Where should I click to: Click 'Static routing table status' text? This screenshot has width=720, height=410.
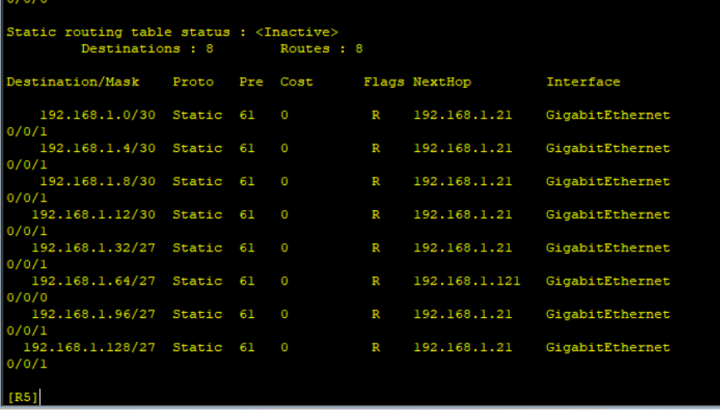pos(118,32)
